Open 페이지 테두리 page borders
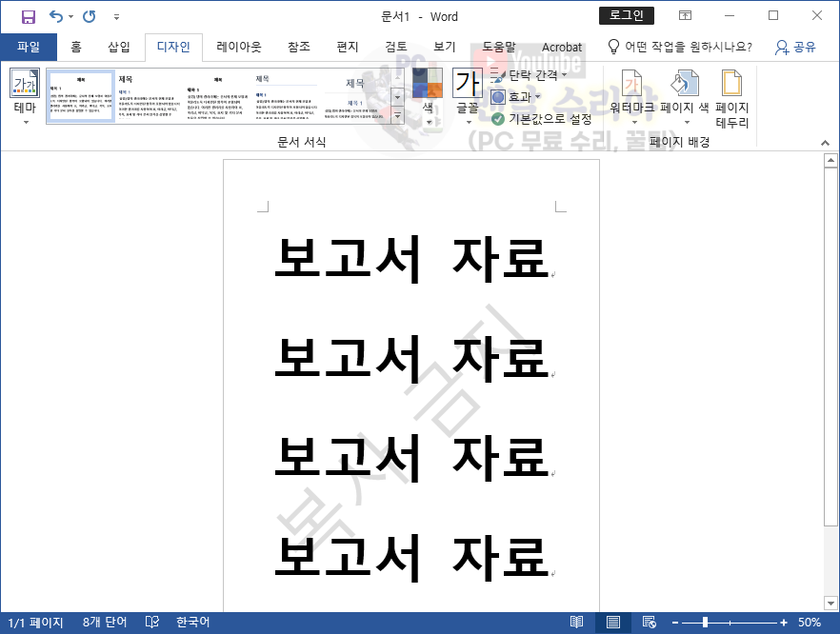Viewport: 840px width, 634px height. (731, 99)
